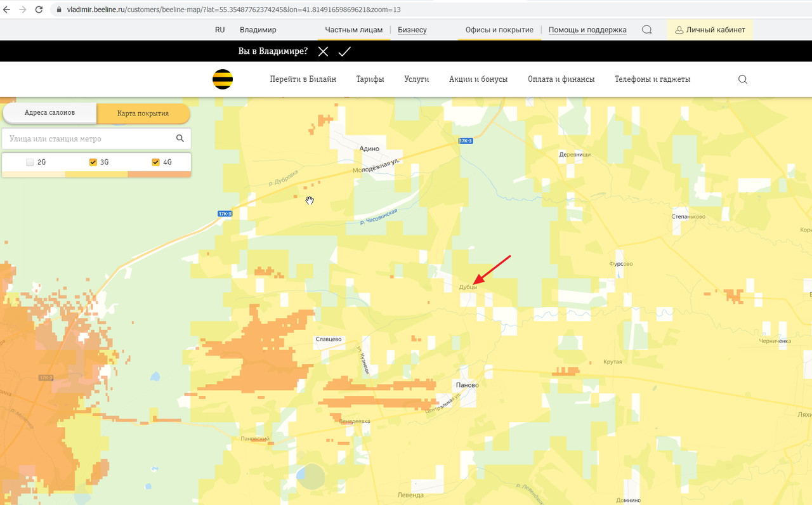The width and height of the screenshot is (812, 505).
Task: Click the 2G legend color strip
Action: (x=34, y=174)
